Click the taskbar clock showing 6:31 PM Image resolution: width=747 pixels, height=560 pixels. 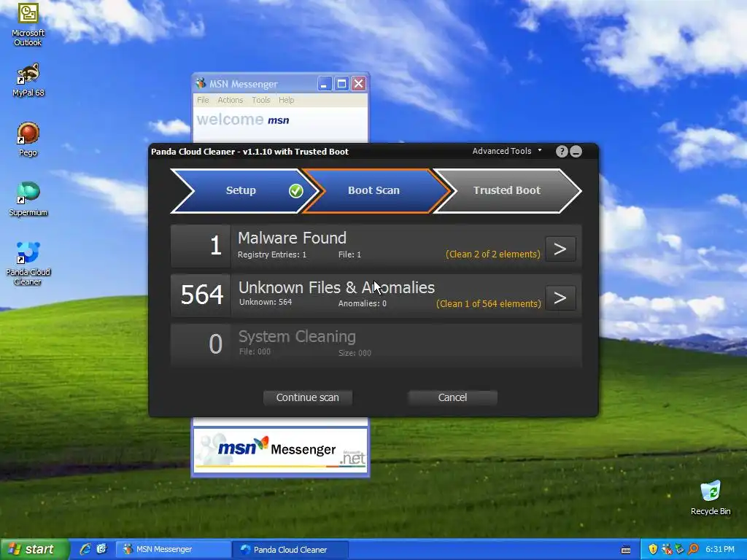(719, 549)
